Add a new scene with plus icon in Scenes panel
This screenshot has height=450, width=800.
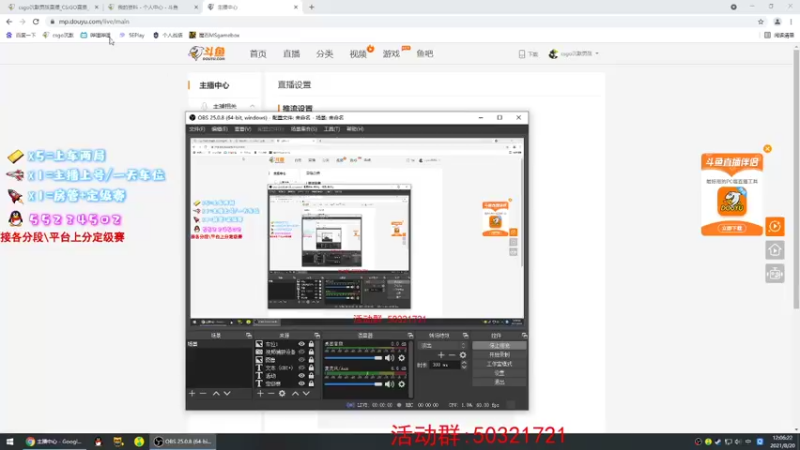tap(192, 393)
